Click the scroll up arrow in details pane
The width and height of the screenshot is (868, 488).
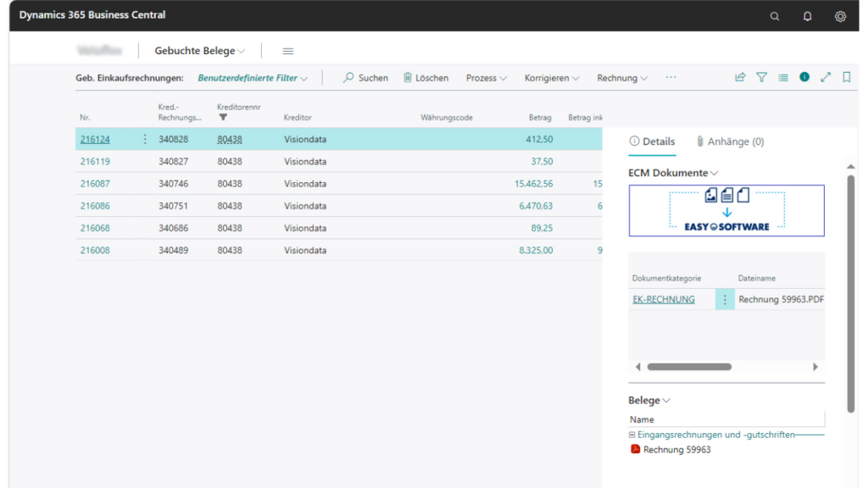point(850,167)
